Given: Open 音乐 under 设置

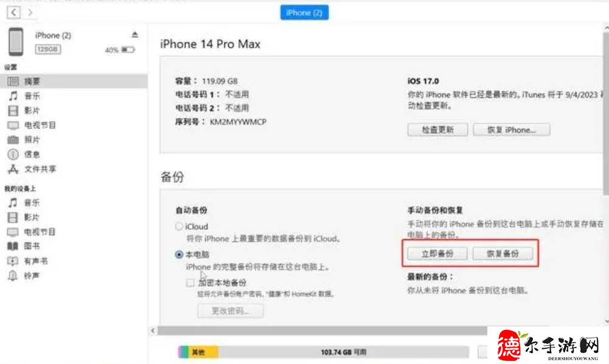Looking at the screenshot, I should pos(32,96).
